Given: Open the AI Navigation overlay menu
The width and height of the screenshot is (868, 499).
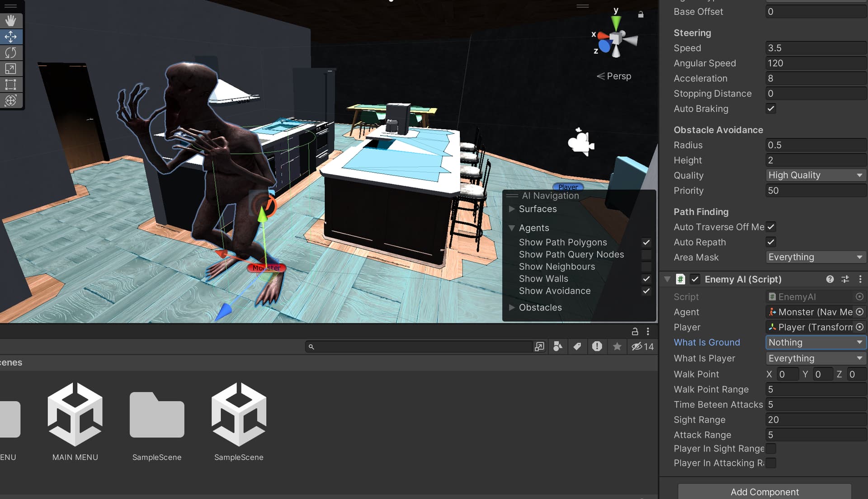Looking at the screenshot, I should (512, 195).
